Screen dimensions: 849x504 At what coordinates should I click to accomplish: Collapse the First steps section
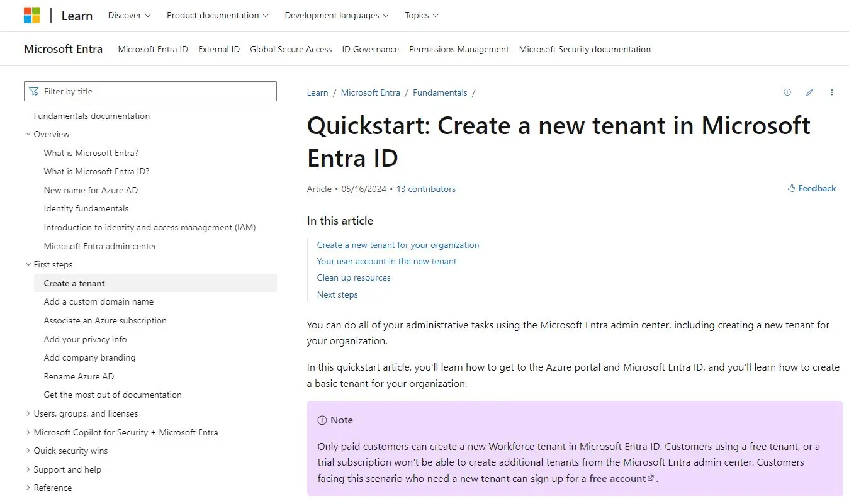(28, 264)
